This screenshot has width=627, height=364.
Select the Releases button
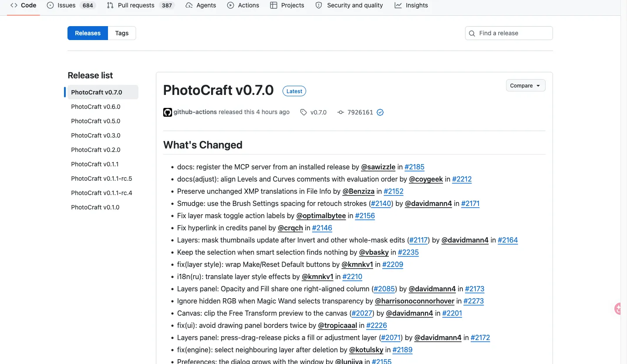(88, 33)
